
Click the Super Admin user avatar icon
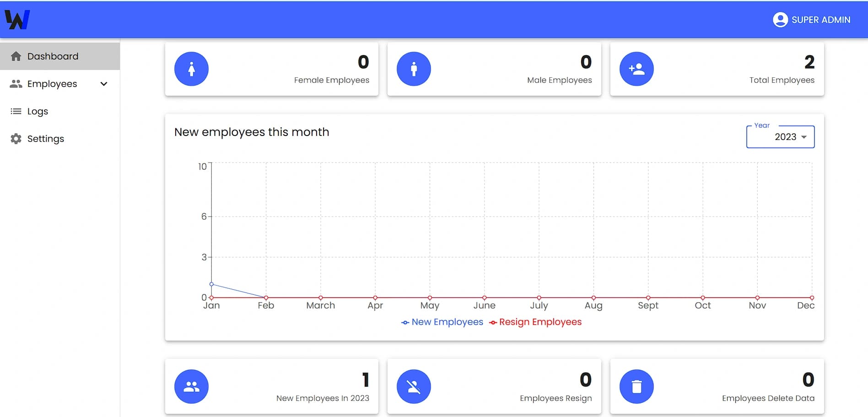point(780,20)
